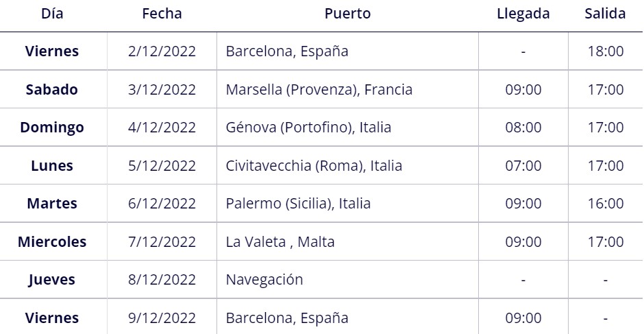The image size is (644, 334).
Task: Click the 16:00 Palermo departure time
Action: [x=606, y=204]
